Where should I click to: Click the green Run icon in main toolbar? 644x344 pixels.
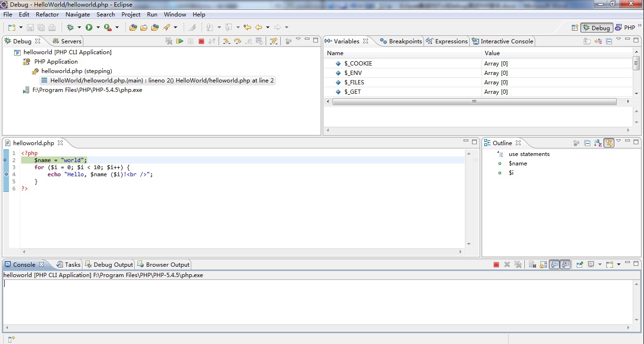pyautogui.click(x=89, y=28)
